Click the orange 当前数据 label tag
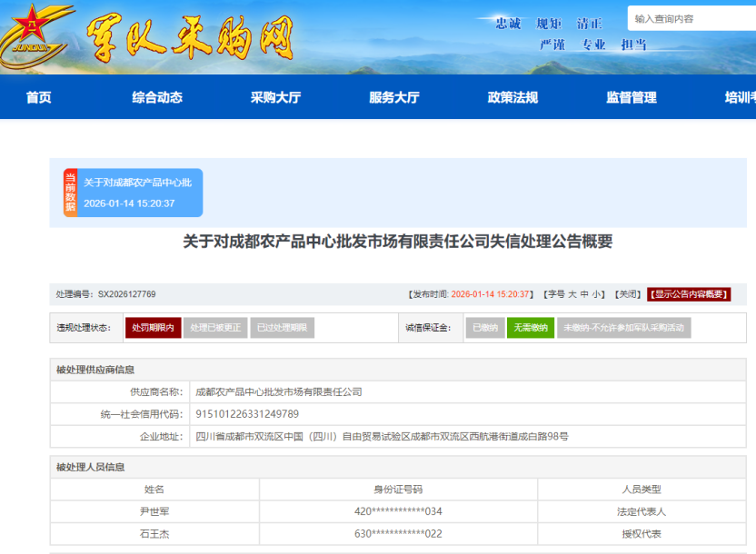Viewport: 756px width, 554px height. [70, 193]
